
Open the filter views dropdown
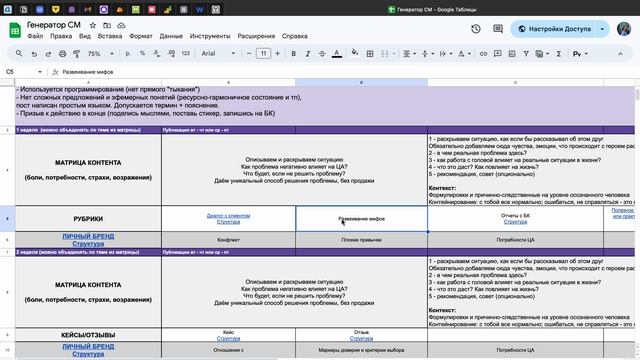(542, 53)
